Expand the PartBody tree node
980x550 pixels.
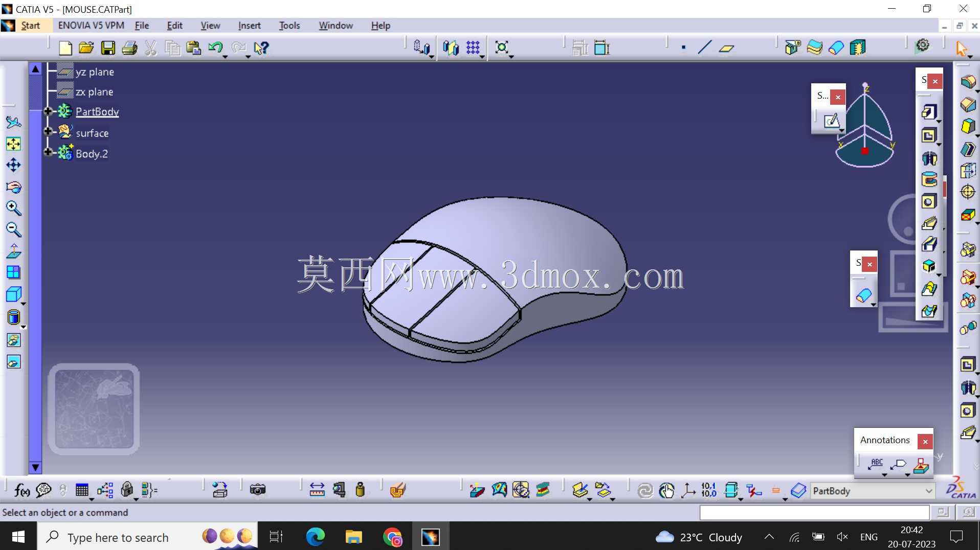[48, 111]
